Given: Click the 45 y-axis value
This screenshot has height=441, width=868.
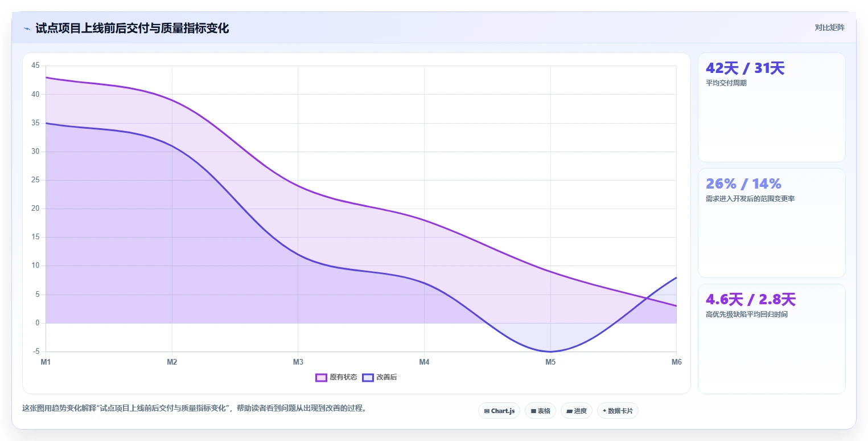Looking at the screenshot, I should [35, 66].
